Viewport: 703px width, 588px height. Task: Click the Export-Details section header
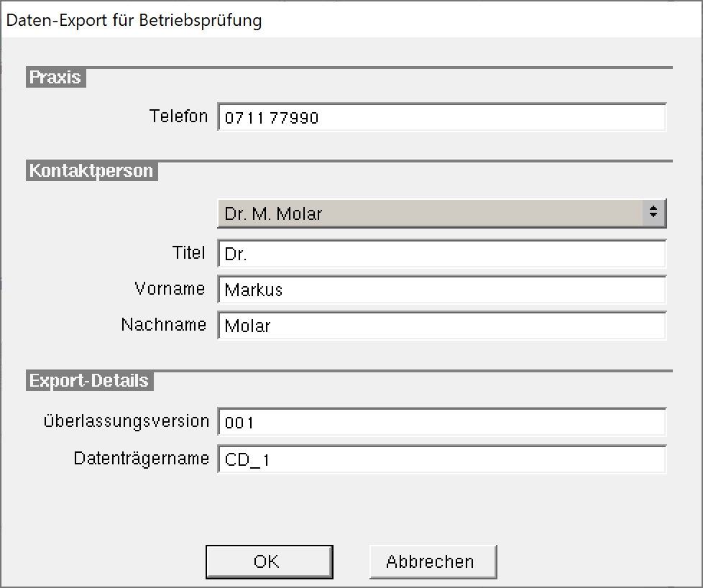(90, 381)
